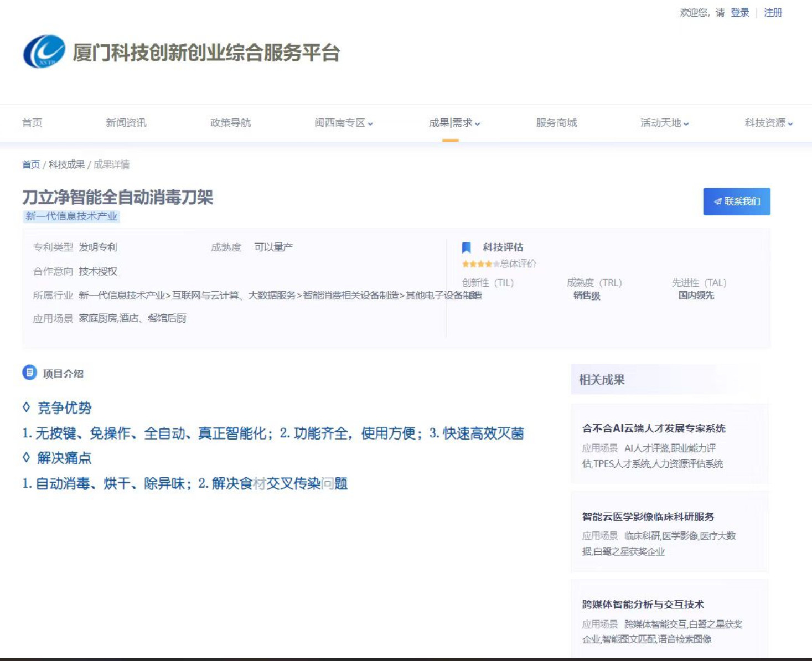
Task: Open the 活动天地 dropdown menu
Action: (x=664, y=123)
